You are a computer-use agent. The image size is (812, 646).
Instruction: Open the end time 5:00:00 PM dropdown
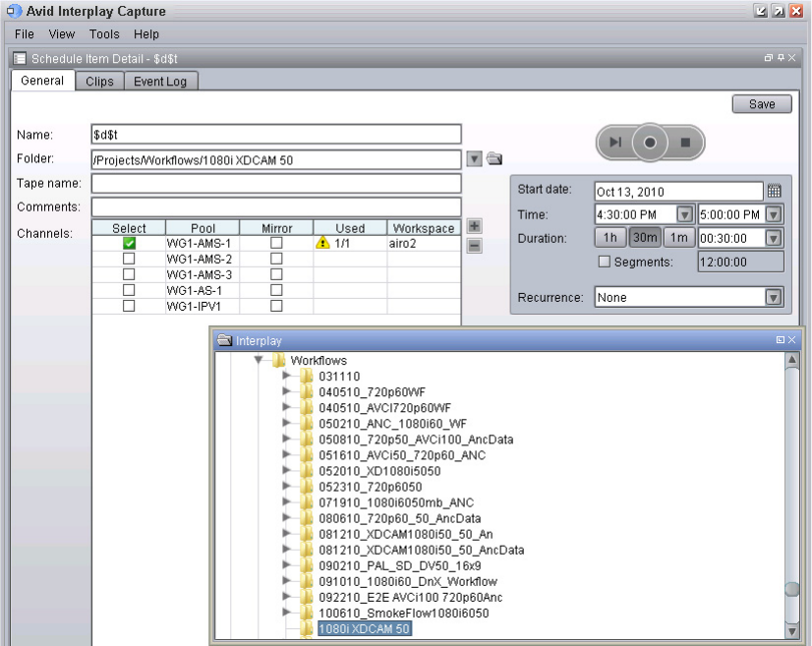tap(774, 214)
